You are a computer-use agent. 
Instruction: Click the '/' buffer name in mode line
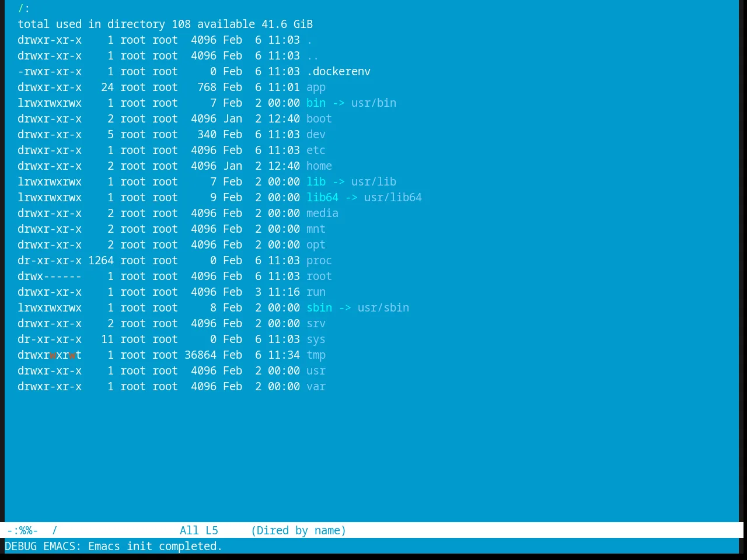(55, 530)
